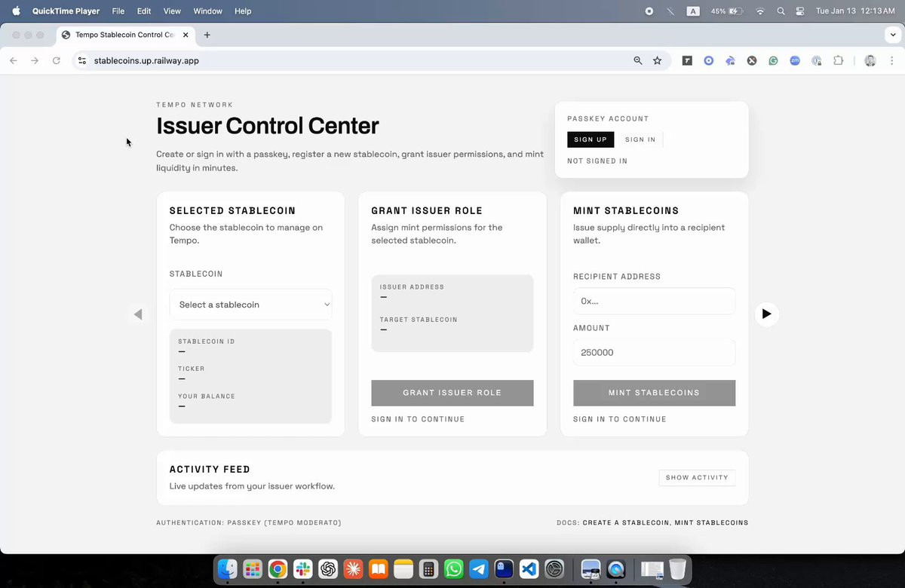Open a new tab with the plus button
This screenshot has height=588, width=905.
207,35
